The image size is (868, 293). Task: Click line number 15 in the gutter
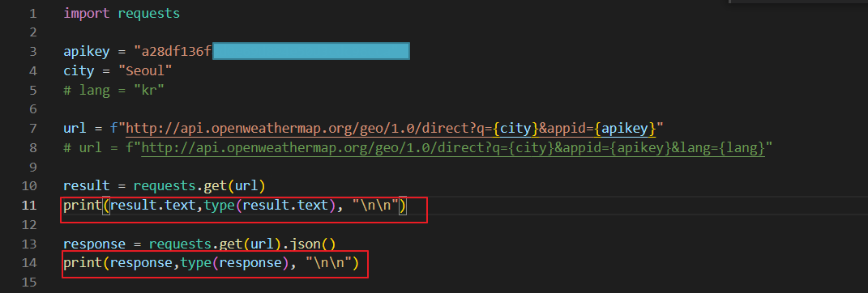(29, 282)
